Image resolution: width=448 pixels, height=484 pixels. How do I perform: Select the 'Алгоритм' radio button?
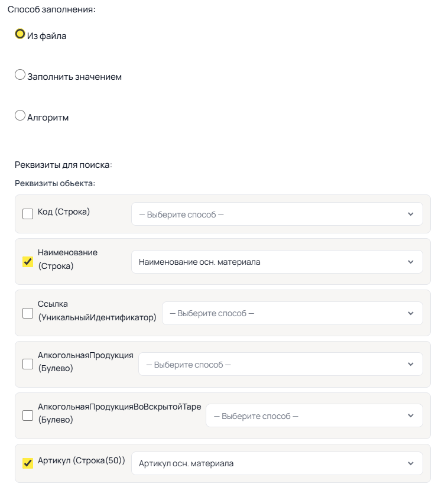pos(20,116)
